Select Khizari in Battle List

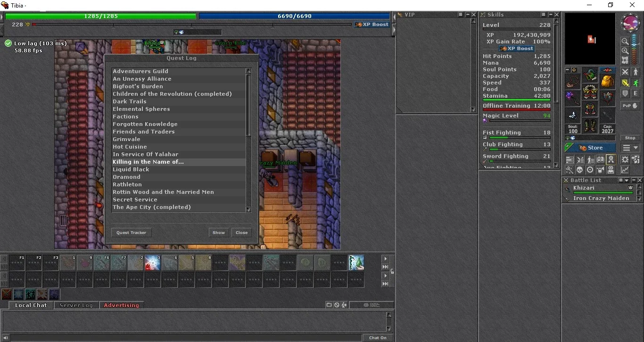599,189
